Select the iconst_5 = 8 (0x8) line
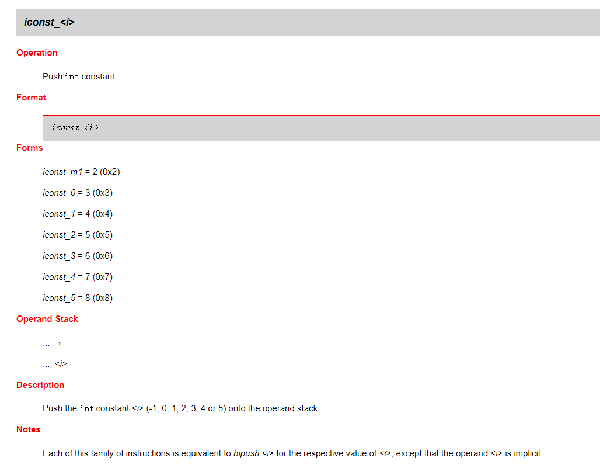This screenshot has height=475, width=600. [77, 298]
